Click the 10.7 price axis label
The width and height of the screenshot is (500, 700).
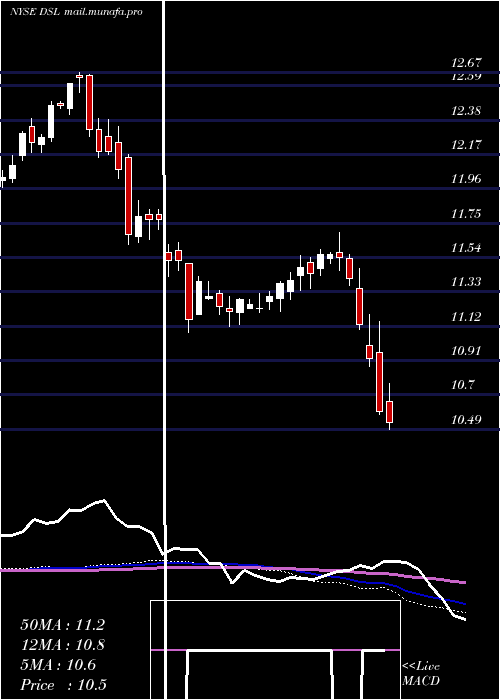[463, 384]
